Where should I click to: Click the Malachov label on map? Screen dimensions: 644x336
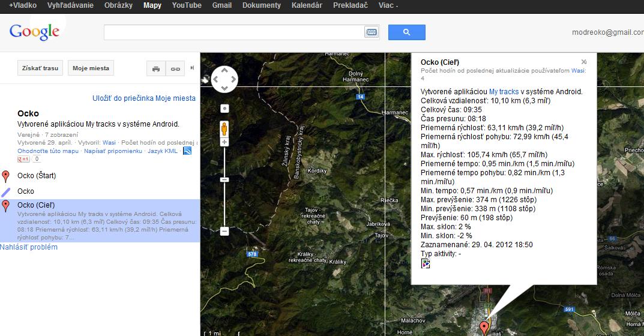413,320
